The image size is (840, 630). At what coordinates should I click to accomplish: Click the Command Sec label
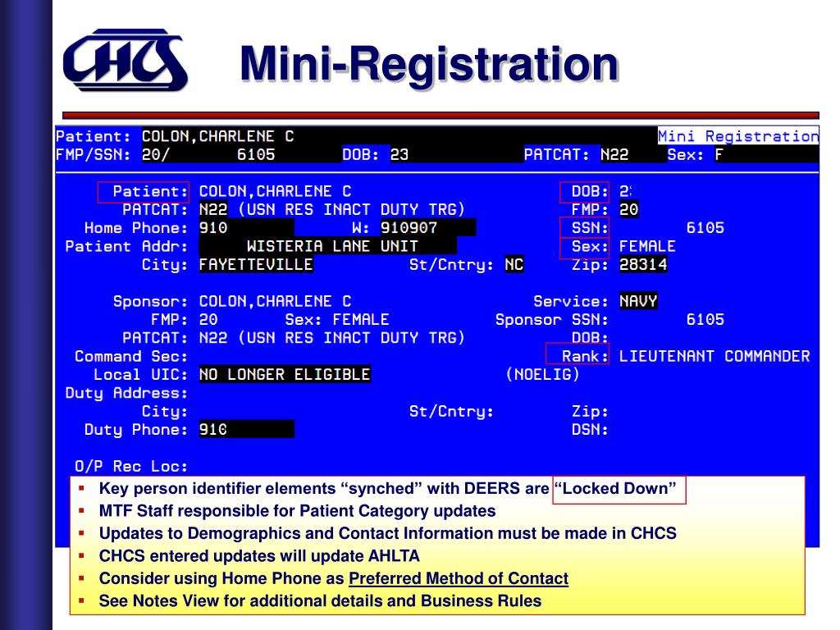click(x=131, y=356)
